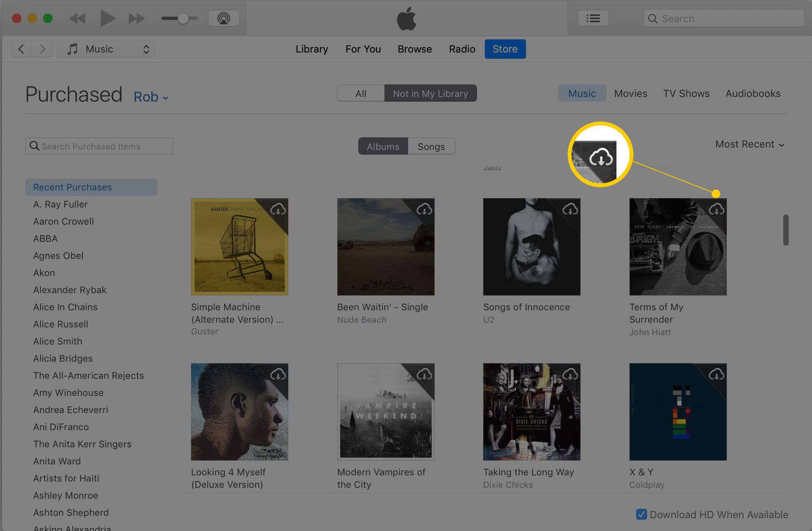Select the Albums tab

point(383,146)
